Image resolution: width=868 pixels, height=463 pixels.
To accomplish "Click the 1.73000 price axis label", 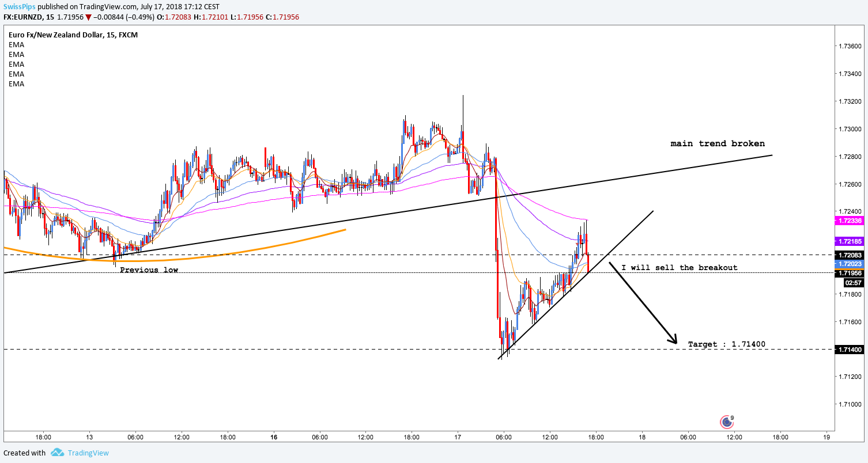I will click(850, 129).
